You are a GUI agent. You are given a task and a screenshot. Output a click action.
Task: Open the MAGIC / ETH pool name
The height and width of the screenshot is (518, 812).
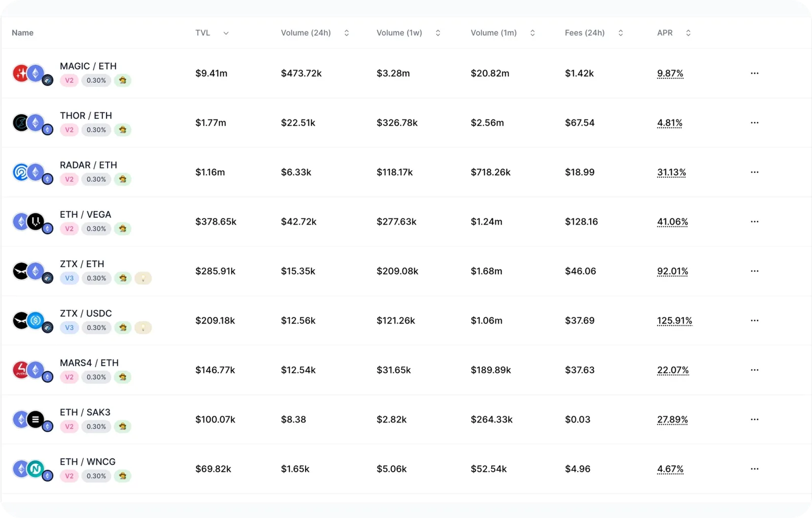(88, 66)
